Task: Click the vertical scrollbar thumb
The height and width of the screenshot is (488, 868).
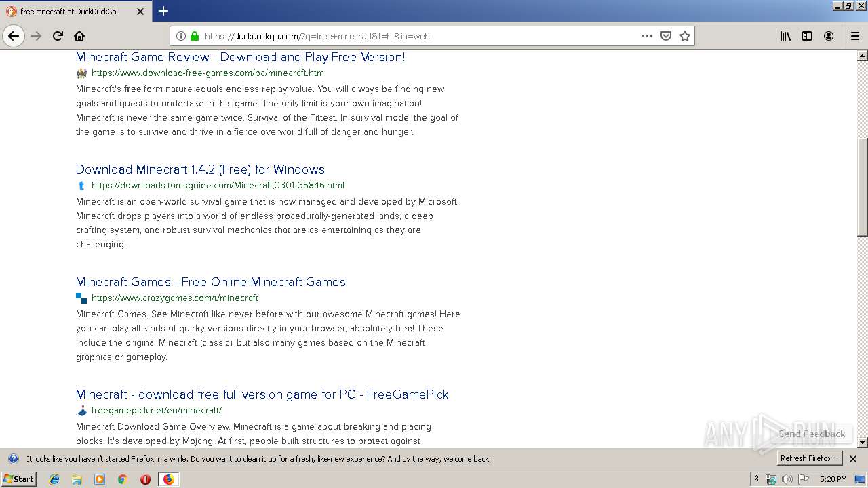Action: coord(862,187)
